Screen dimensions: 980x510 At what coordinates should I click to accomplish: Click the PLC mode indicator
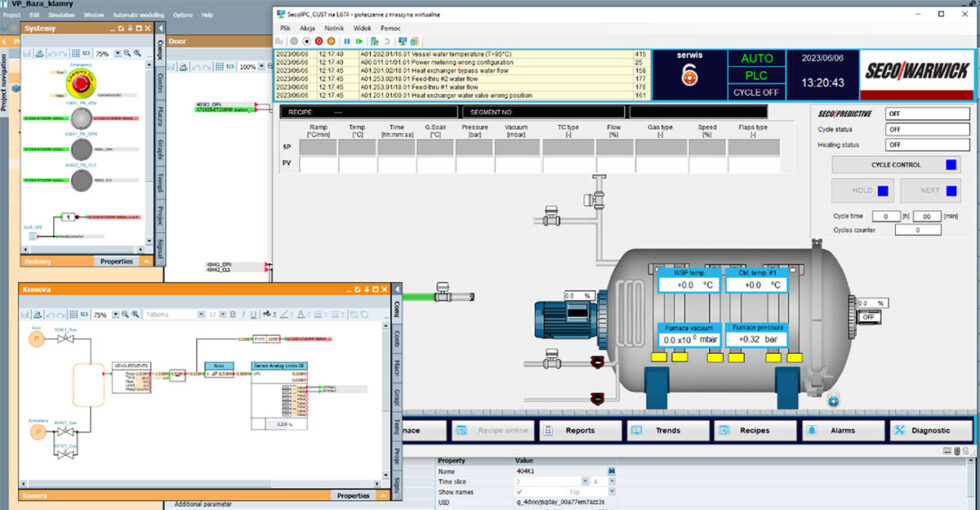tap(757, 76)
